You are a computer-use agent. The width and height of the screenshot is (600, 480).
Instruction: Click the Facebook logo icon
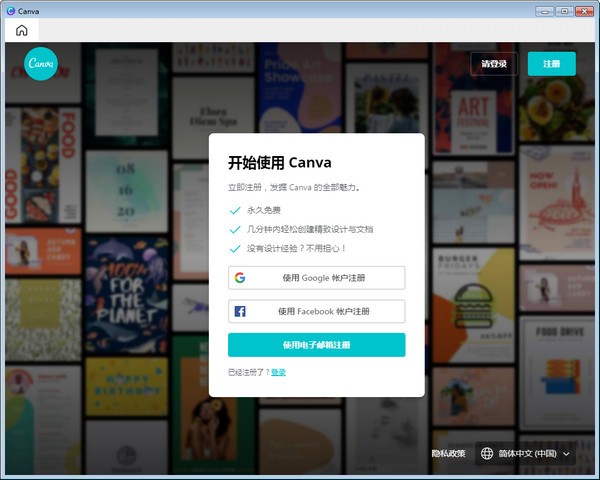coord(240,311)
